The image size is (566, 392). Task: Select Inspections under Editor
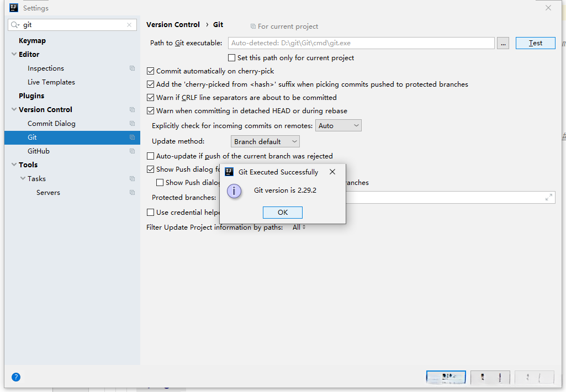[x=45, y=68]
